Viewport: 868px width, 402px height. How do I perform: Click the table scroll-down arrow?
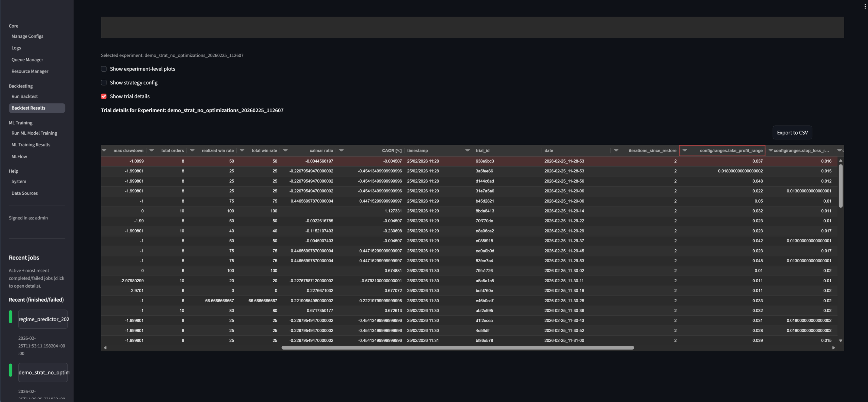(841, 340)
